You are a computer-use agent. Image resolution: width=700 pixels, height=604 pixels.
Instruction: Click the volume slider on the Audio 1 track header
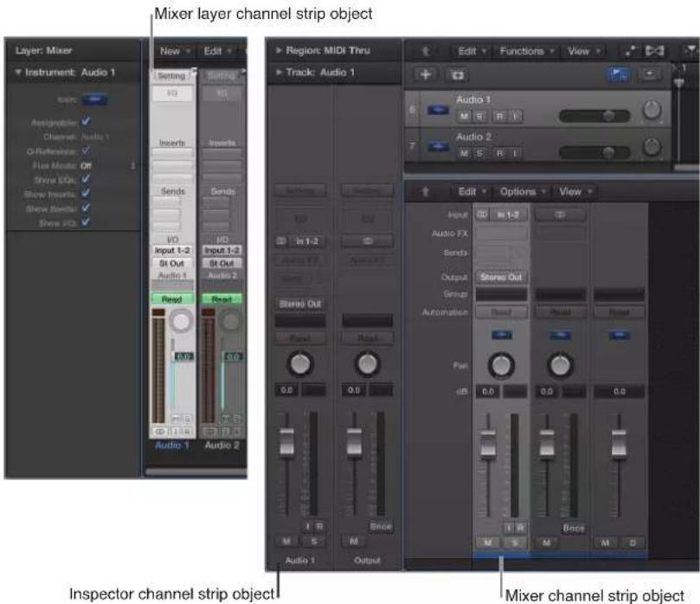pos(594,116)
